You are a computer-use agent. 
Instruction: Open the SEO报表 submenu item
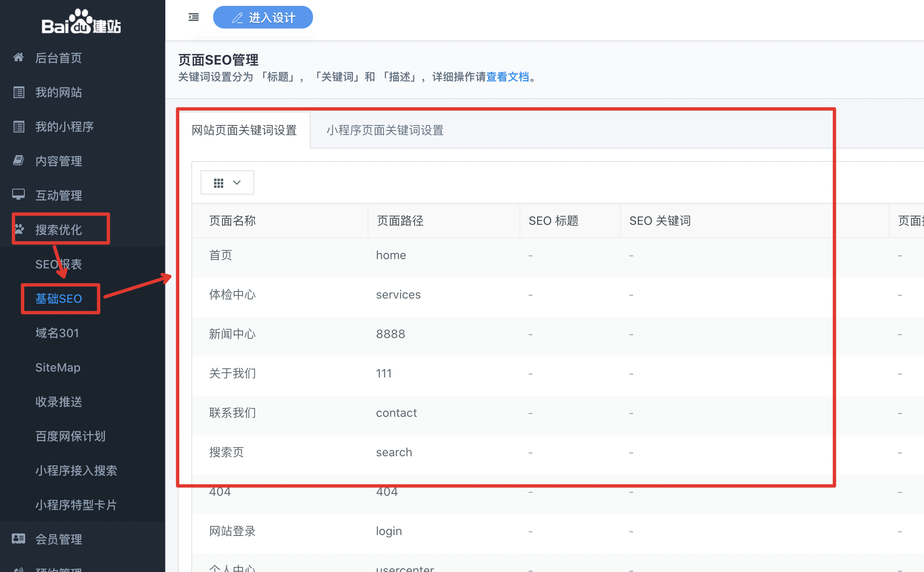59,264
